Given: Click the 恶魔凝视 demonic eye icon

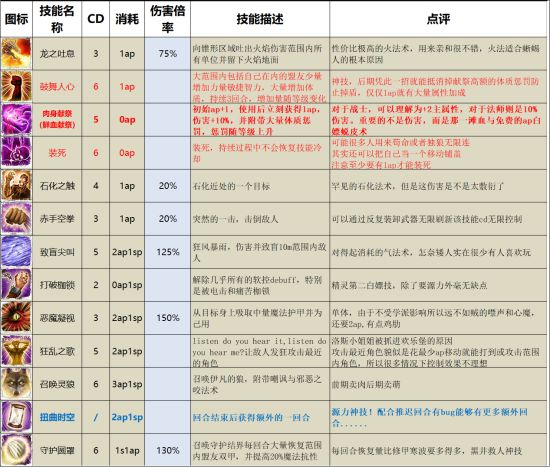Looking at the screenshot, I should click(x=16, y=318).
